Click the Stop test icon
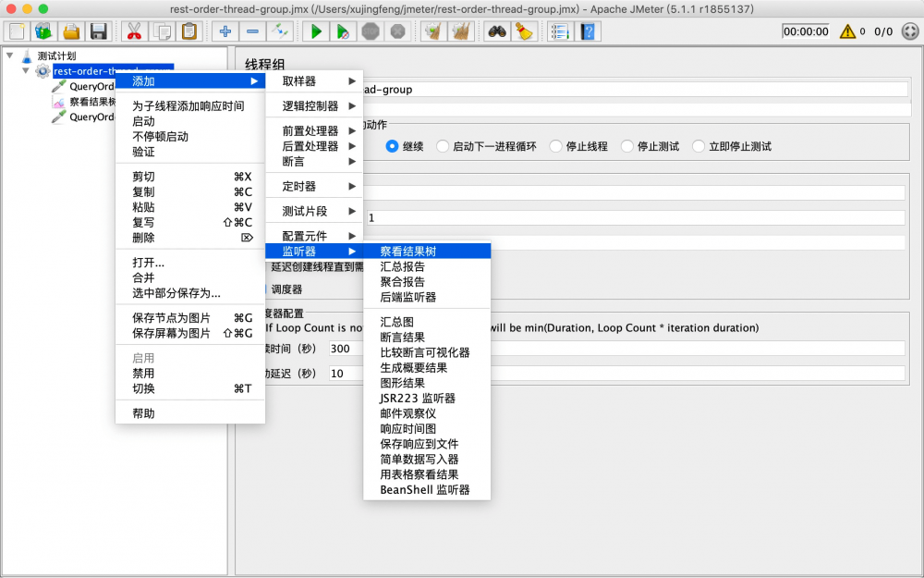 pyautogui.click(x=370, y=31)
